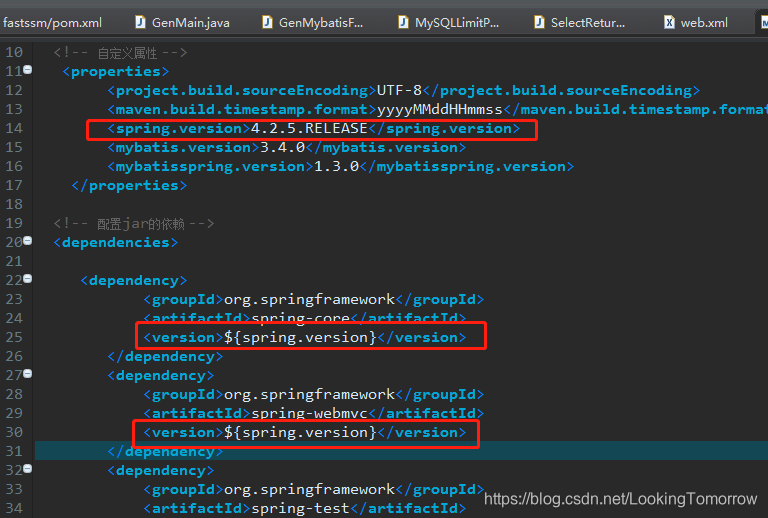
Task: Click org.springframework on line 28
Action: tap(309, 394)
